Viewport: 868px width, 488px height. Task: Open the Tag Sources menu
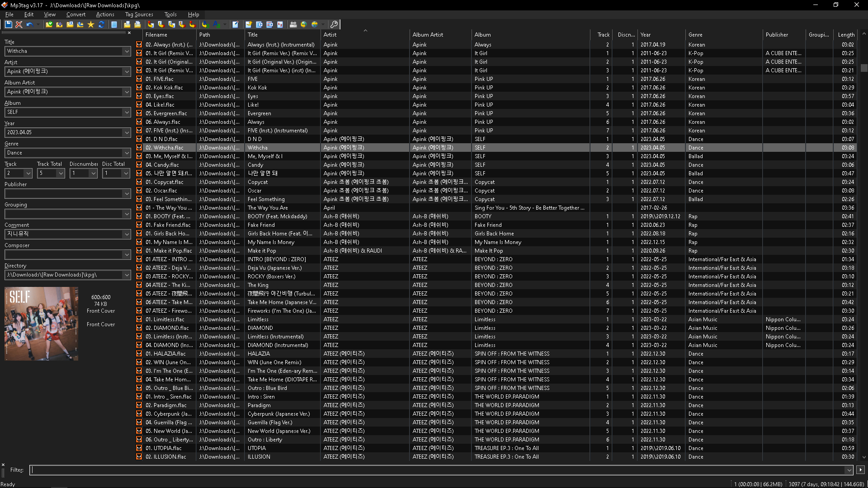tap(139, 14)
